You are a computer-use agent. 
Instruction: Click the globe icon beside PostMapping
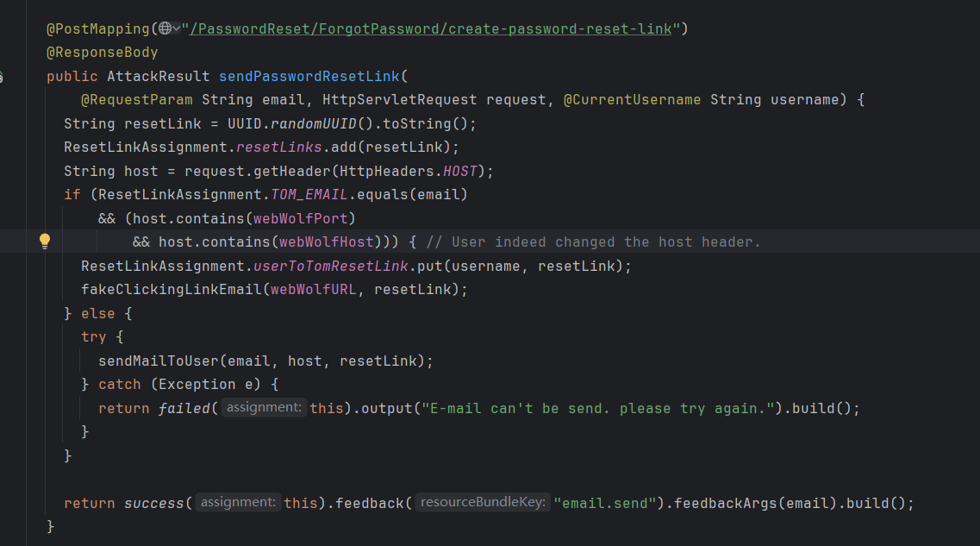pyautogui.click(x=164, y=28)
